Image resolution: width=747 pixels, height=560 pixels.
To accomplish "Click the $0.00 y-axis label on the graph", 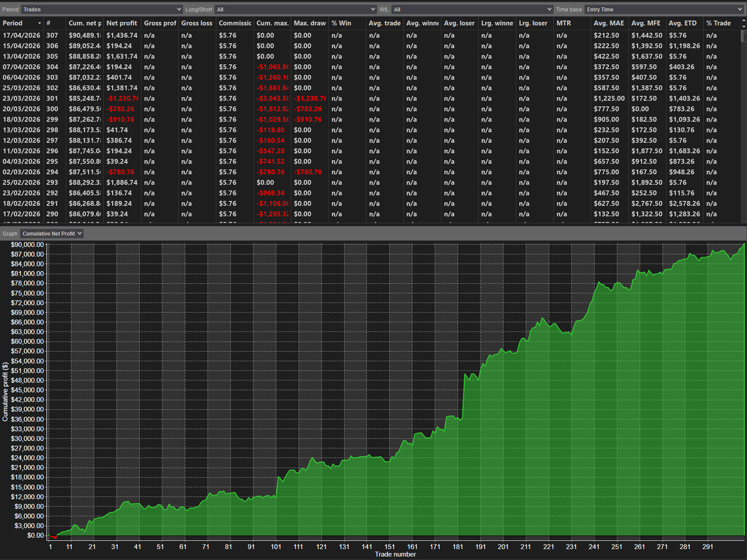I will [34, 535].
